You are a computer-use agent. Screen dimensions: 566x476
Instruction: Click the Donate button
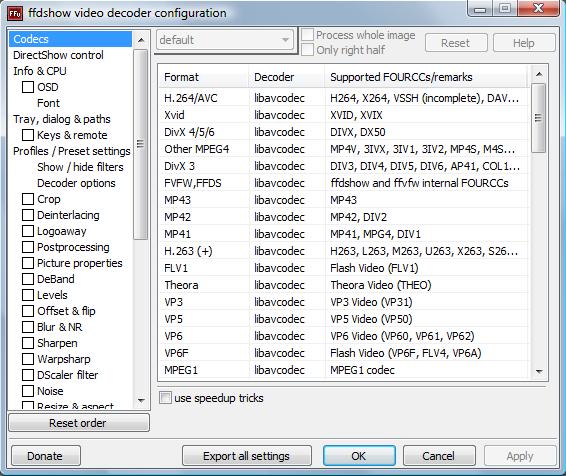point(45,456)
